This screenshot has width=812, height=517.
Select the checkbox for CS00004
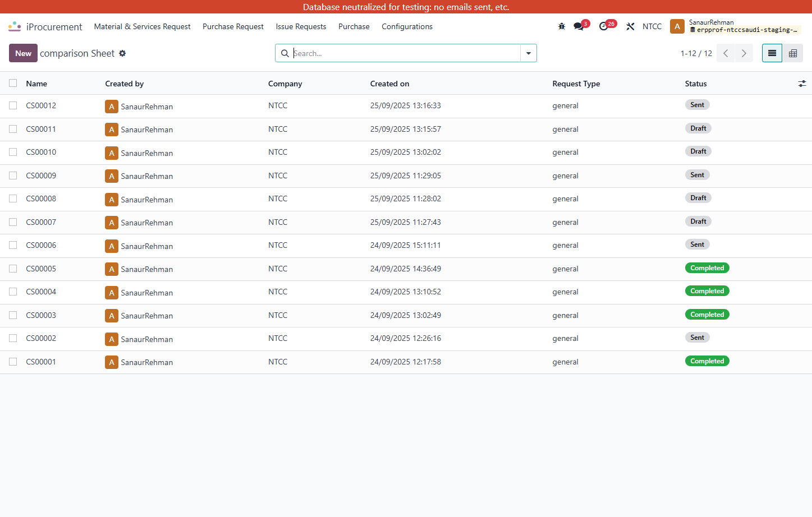coord(13,292)
